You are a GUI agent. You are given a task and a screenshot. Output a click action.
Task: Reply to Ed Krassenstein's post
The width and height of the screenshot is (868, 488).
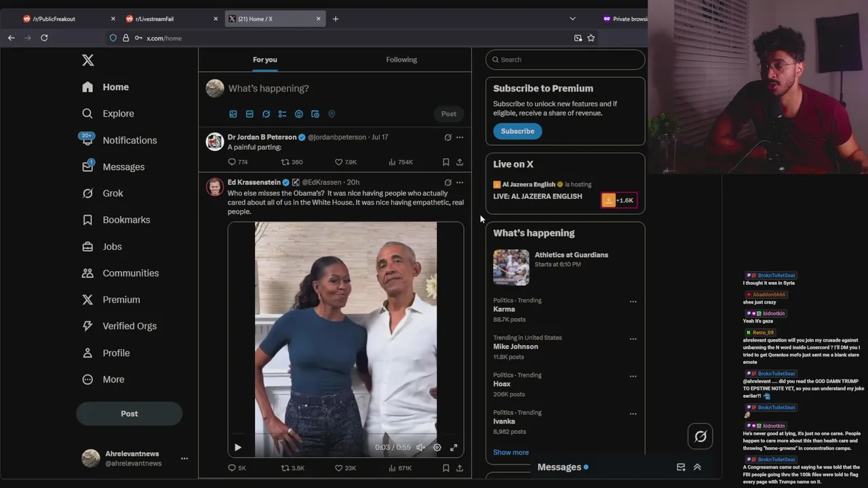pyautogui.click(x=237, y=468)
